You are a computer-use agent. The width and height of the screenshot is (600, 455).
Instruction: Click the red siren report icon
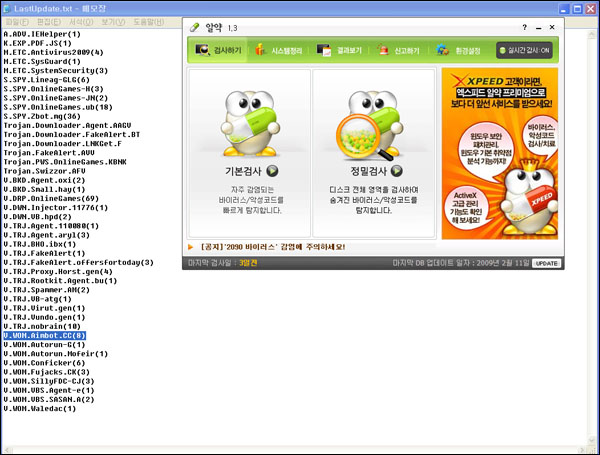coord(382,50)
